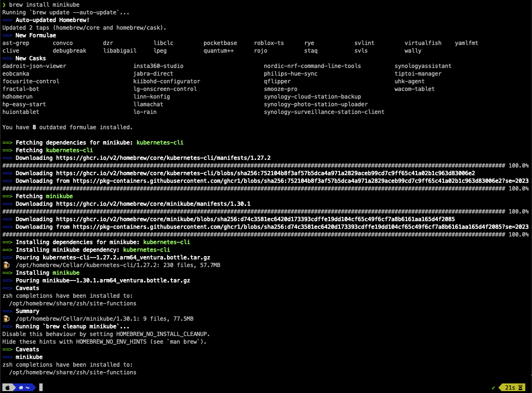Click the 'virtualfish' formula name
The image size is (532, 393).
tap(423, 43)
